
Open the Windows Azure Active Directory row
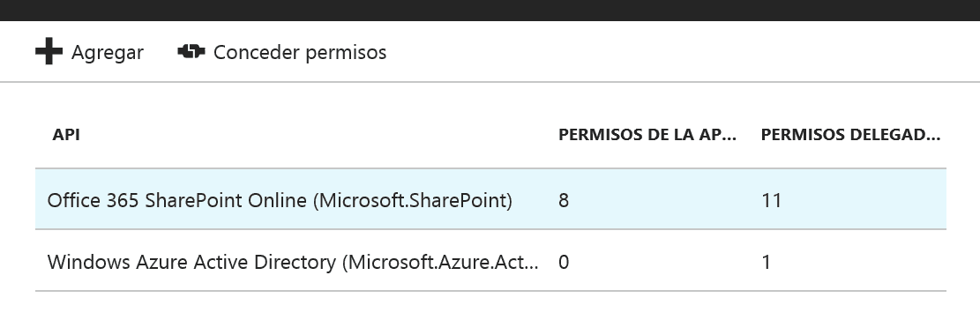click(x=490, y=261)
